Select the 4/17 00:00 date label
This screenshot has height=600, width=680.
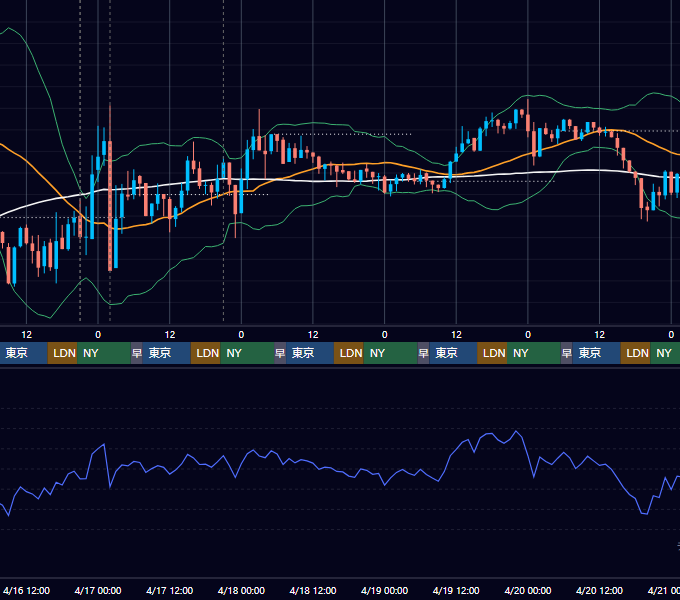point(98,590)
